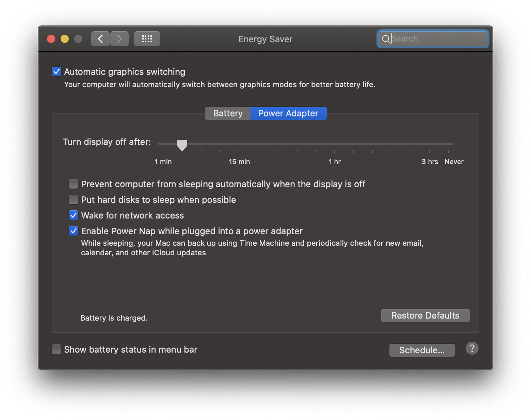
Task: Open the Show All preferences grid
Action: pyautogui.click(x=147, y=38)
